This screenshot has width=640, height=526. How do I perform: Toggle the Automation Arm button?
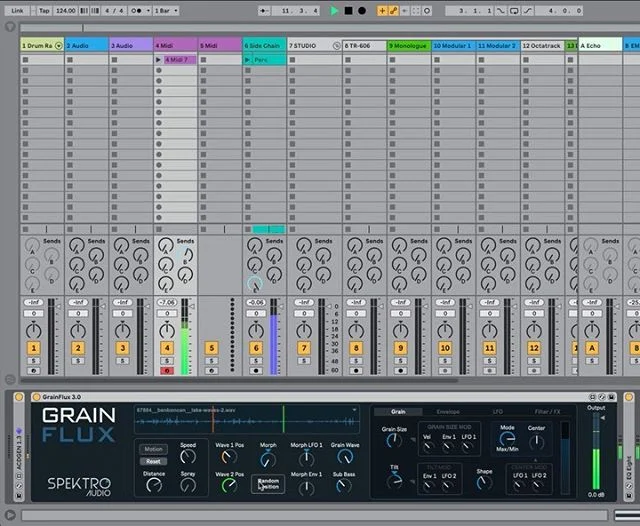[393, 11]
